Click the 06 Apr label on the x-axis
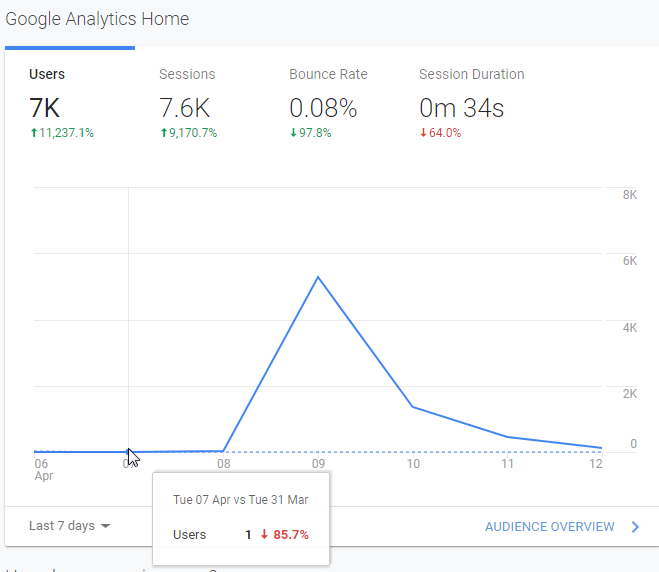Viewport: 659px width, 572px height. point(41,469)
